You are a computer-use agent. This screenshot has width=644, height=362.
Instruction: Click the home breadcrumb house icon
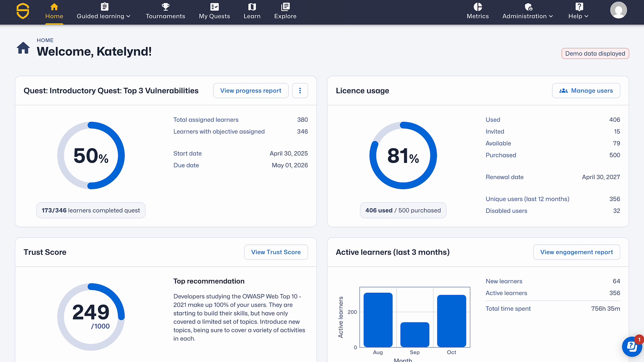pos(23,48)
